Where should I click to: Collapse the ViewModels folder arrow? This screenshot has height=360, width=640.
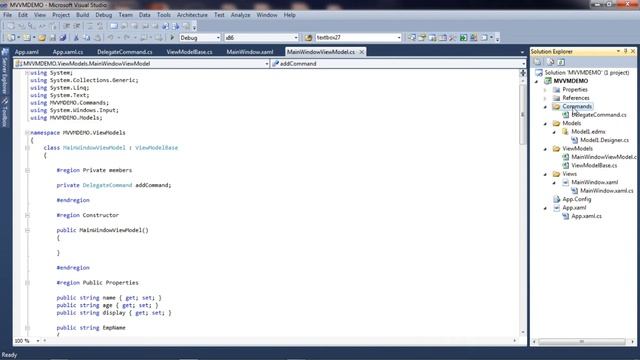[545, 149]
